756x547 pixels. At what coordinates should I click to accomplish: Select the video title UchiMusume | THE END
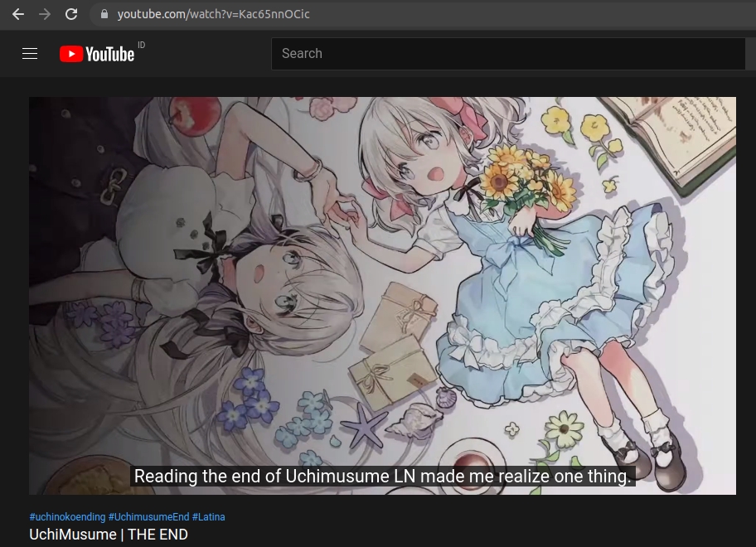click(x=109, y=535)
